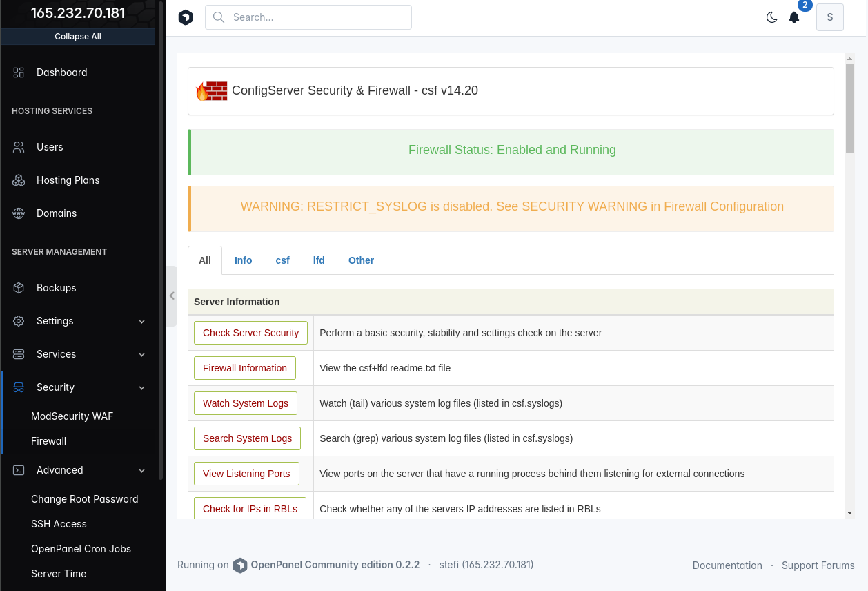Click OpenPanel logo in the footer
Viewport: 868px width, 591px height.
point(239,565)
